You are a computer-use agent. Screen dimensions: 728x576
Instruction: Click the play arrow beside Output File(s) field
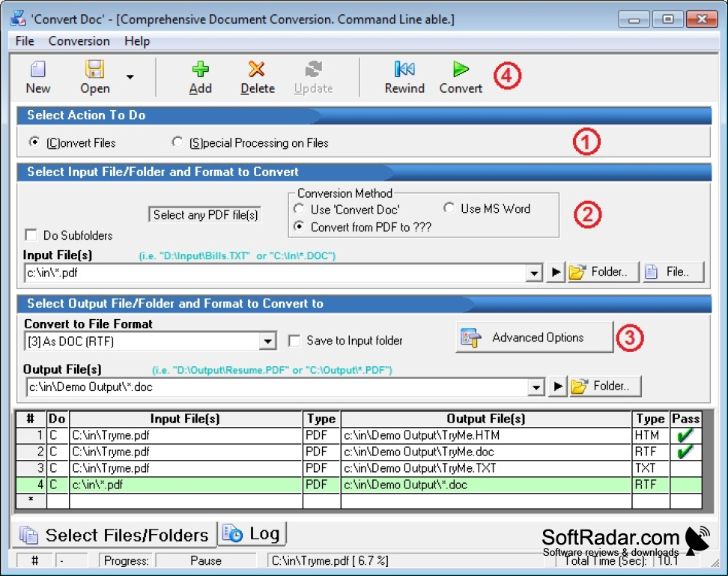pyautogui.click(x=558, y=386)
